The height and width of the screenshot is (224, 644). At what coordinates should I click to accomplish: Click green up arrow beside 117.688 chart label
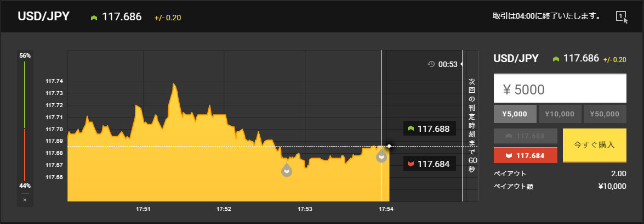click(410, 128)
